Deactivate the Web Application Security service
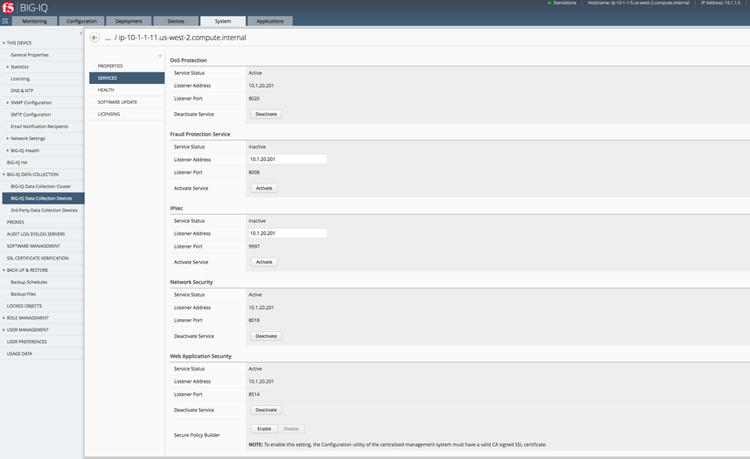The width and height of the screenshot is (750, 459). pyautogui.click(x=266, y=410)
